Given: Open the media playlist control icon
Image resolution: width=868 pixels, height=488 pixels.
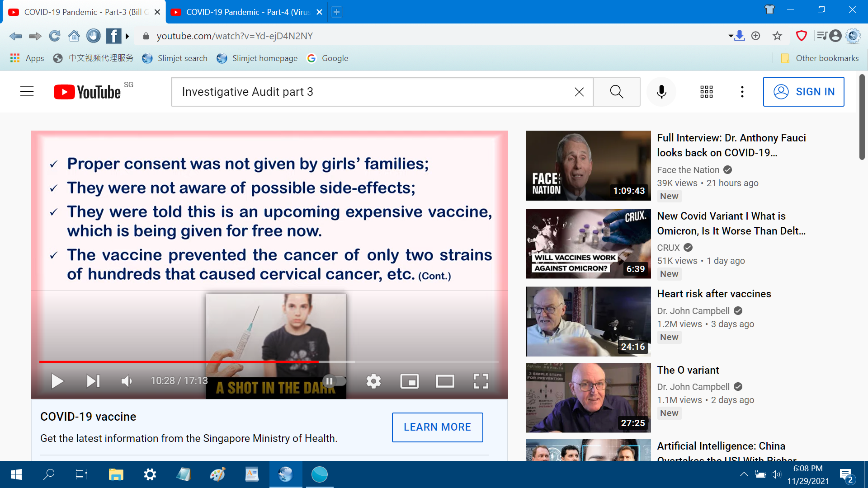Looking at the screenshot, I should pyautogui.click(x=822, y=36).
